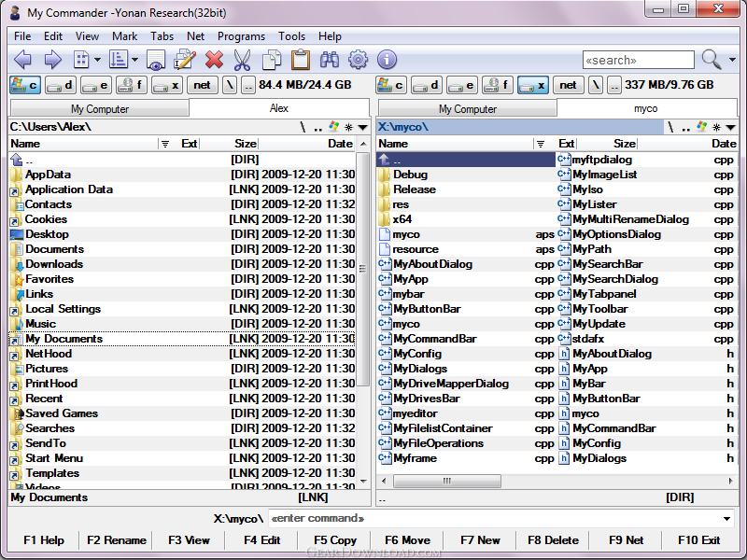Screen dimensions: 747x560
Task: Select the Release folder
Action: (466, 189)
